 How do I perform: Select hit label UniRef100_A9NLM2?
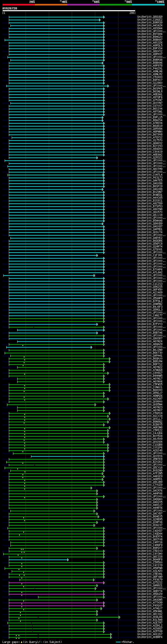pyautogui.click(x=150, y=74)
